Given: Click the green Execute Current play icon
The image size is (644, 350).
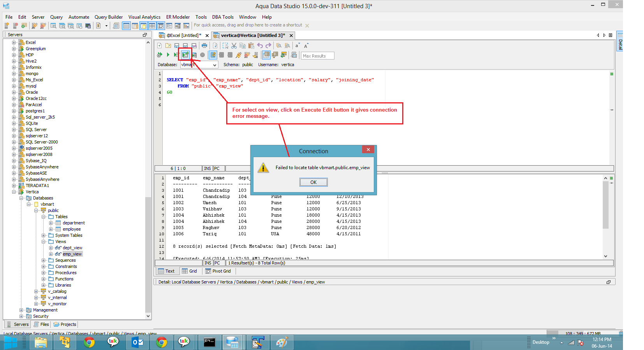Looking at the screenshot, I should 168,55.
